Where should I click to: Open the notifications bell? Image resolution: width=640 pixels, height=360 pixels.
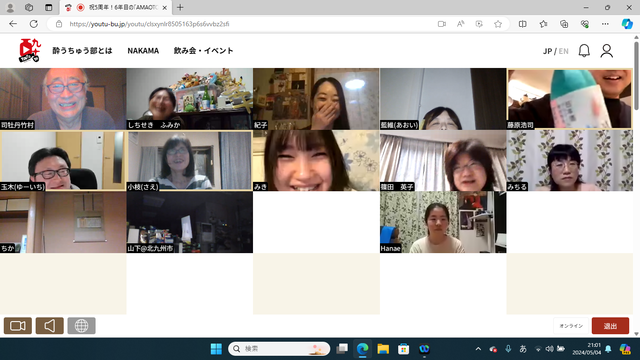584,51
